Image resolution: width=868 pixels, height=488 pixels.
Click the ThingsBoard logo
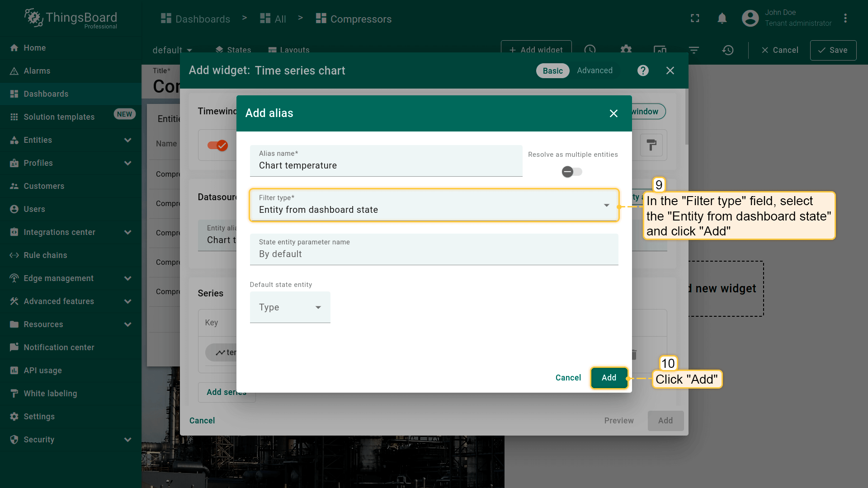(x=71, y=19)
